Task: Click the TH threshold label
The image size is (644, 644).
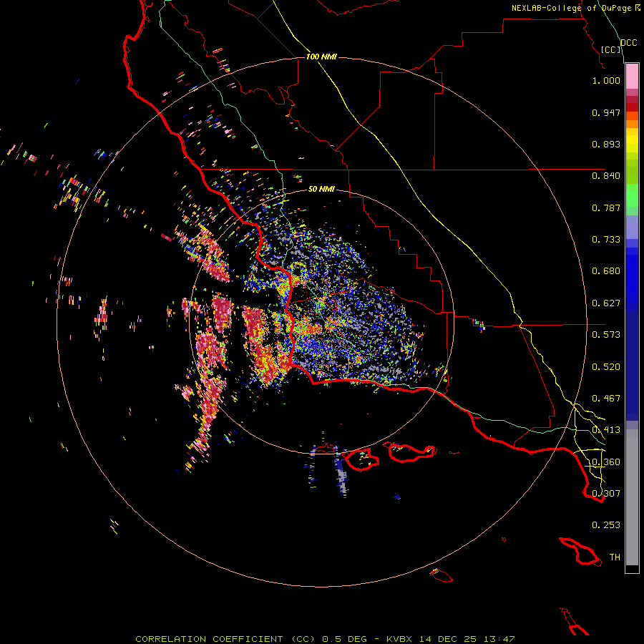Action: 615,557
